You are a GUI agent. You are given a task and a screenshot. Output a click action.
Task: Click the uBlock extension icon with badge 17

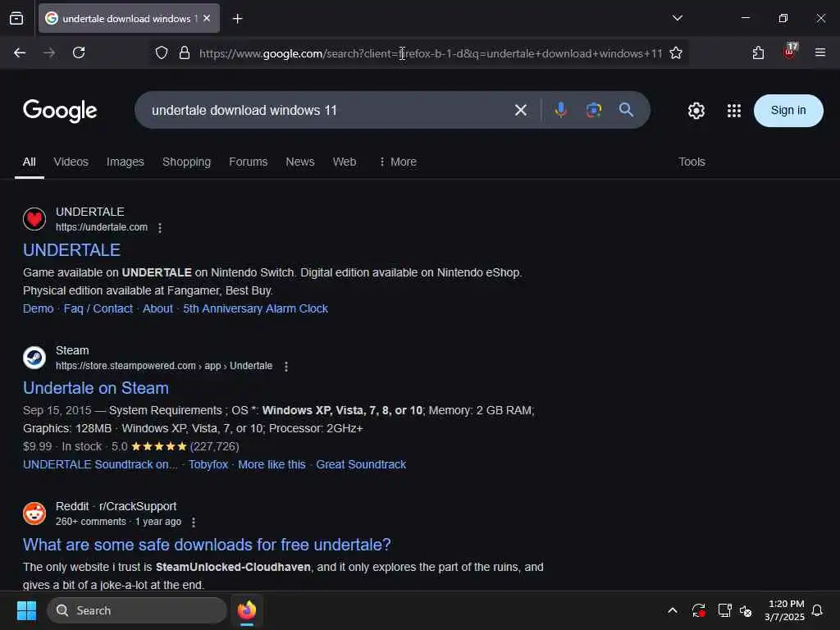click(790, 52)
